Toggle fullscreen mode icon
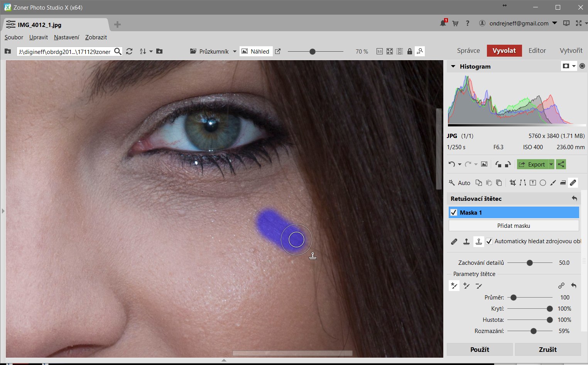This screenshot has width=588, height=365. coord(578,23)
